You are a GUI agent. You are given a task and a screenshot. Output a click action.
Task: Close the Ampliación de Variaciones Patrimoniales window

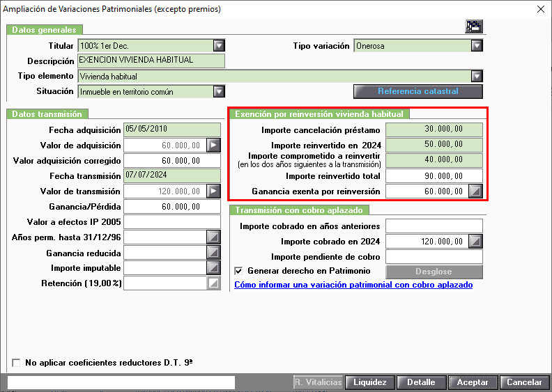(541, 9)
